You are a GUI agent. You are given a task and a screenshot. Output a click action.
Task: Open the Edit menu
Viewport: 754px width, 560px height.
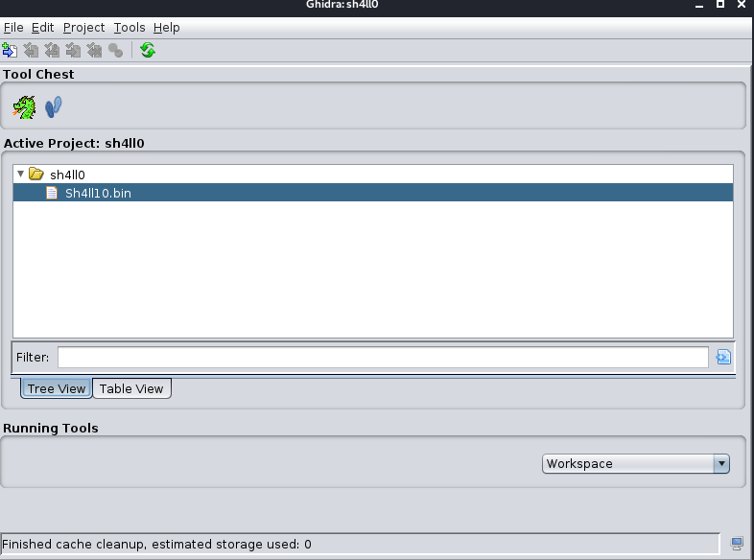coord(42,28)
